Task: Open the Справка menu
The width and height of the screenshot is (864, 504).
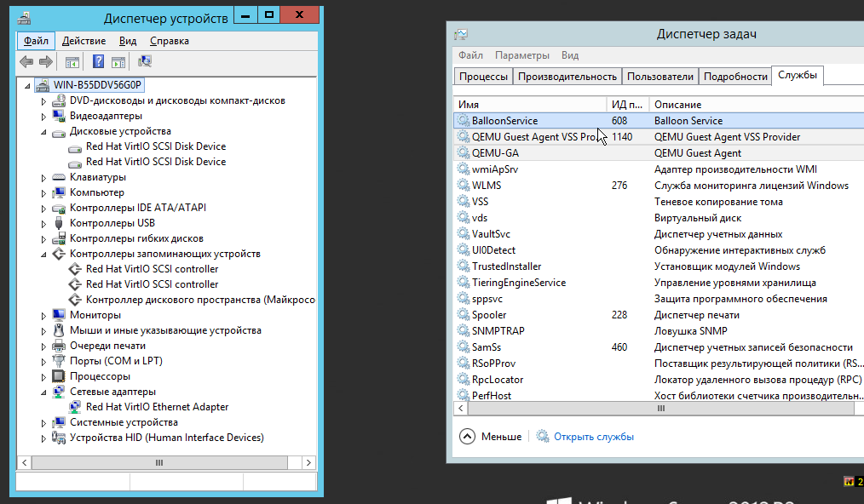Action: point(170,41)
